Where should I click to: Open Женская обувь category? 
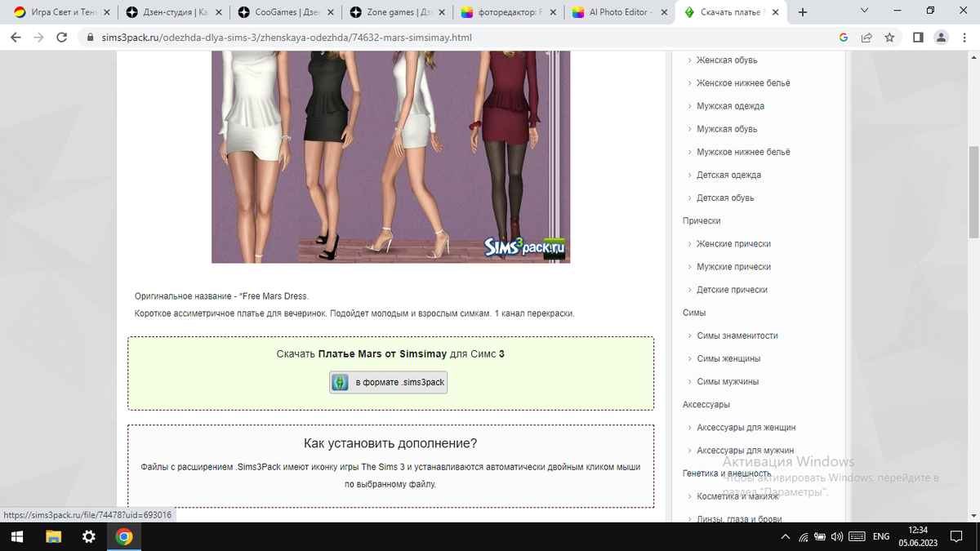tap(727, 60)
